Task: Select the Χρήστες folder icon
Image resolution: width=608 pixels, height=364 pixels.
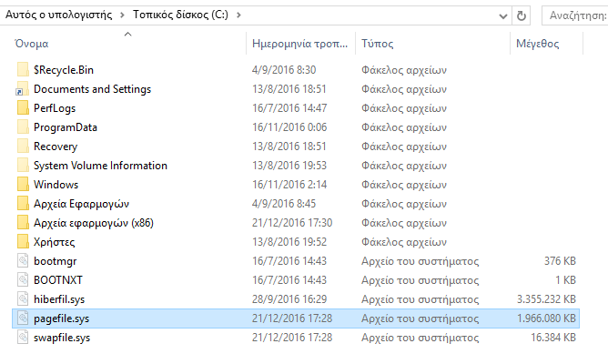Action: (x=23, y=241)
